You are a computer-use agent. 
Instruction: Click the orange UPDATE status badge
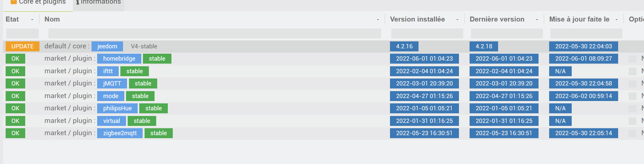tap(23, 46)
